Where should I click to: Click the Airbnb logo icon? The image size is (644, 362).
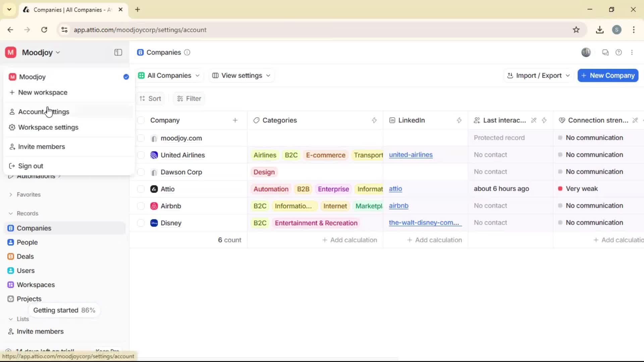pyautogui.click(x=154, y=206)
